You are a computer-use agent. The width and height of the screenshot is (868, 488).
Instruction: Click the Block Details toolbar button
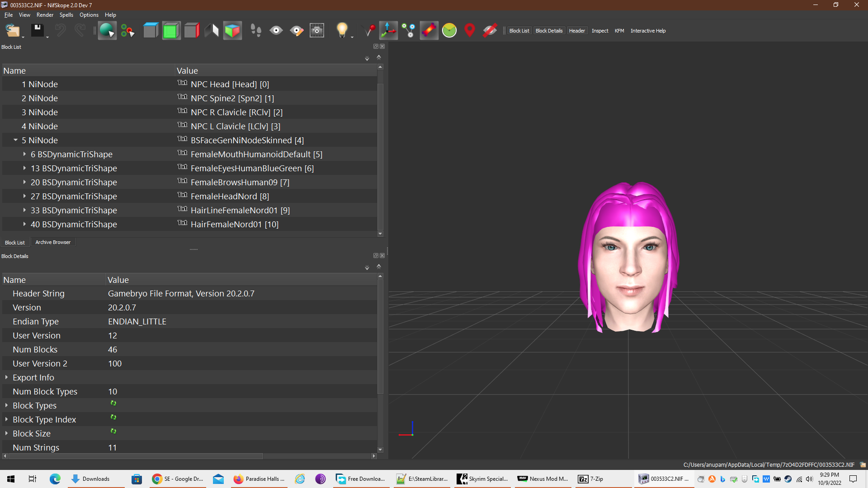tap(549, 31)
